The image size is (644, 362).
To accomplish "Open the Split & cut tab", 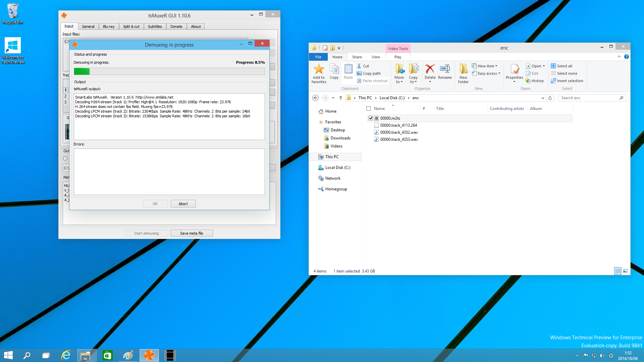I will [131, 26].
